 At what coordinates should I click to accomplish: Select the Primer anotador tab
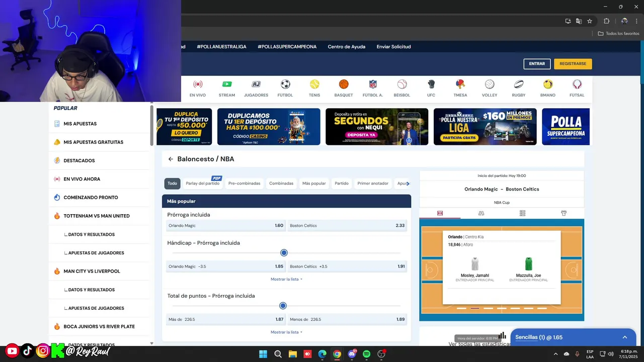coord(373,184)
